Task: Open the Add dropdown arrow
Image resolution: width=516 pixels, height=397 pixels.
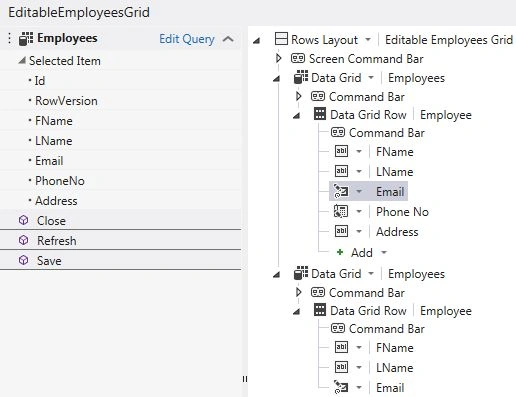Action: pos(384,252)
